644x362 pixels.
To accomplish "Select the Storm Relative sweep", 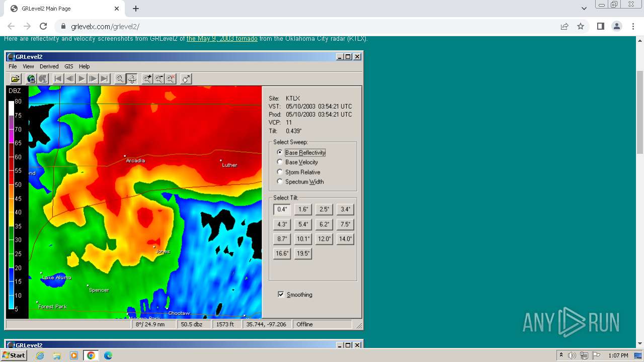I will tap(299, 172).
